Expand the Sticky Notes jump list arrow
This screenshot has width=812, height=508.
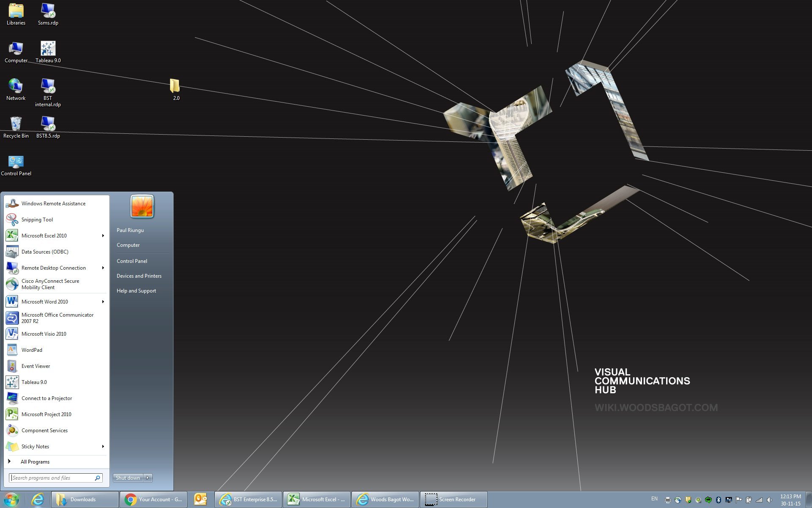point(103,447)
